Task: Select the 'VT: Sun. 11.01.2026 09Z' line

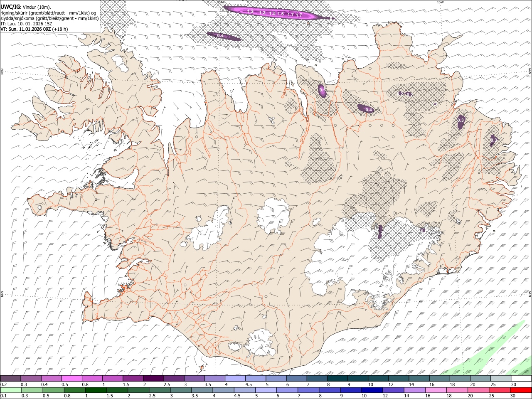Action: (x=26, y=29)
